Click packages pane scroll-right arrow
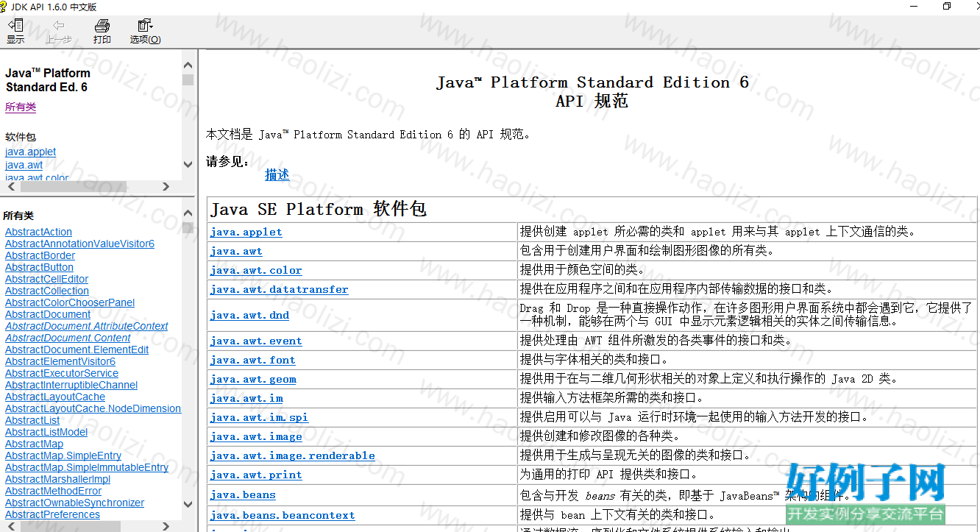The image size is (980, 532). [x=166, y=186]
